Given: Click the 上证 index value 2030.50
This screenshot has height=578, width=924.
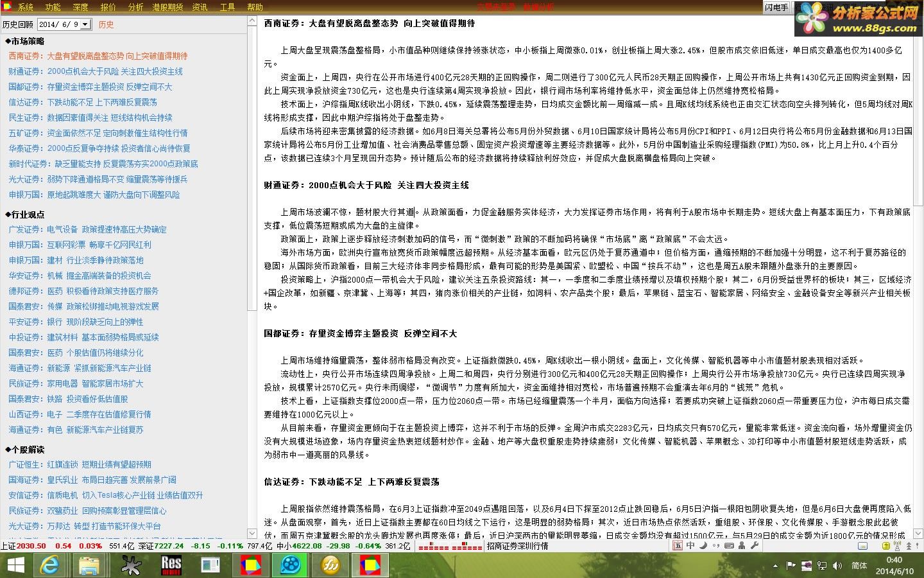Looking at the screenshot, I should coord(31,546).
